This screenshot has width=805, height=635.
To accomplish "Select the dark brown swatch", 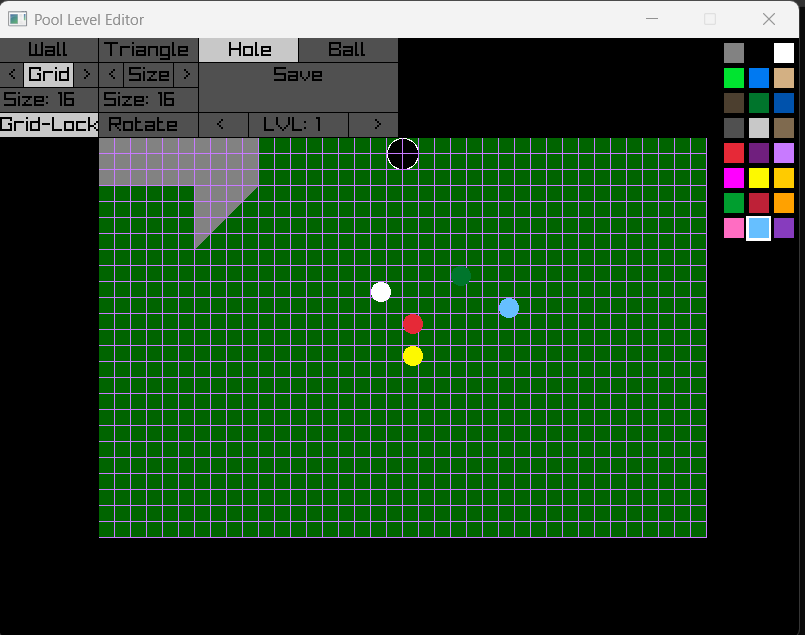I will (x=734, y=103).
